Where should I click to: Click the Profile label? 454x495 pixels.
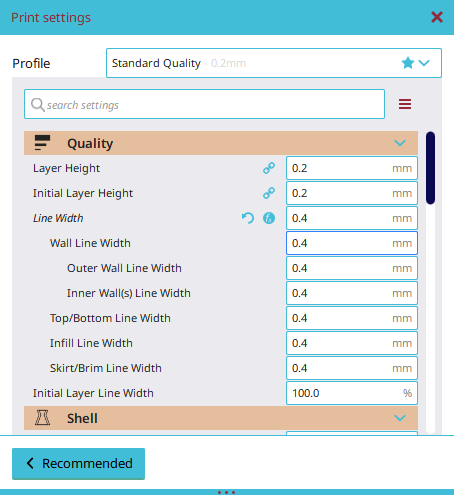coord(31,63)
